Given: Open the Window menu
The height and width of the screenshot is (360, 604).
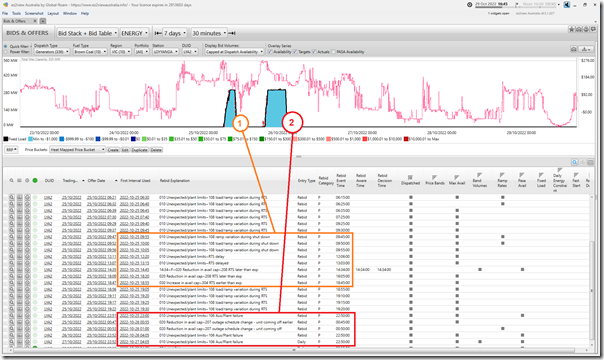Looking at the screenshot, I should pyautogui.click(x=70, y=13).
